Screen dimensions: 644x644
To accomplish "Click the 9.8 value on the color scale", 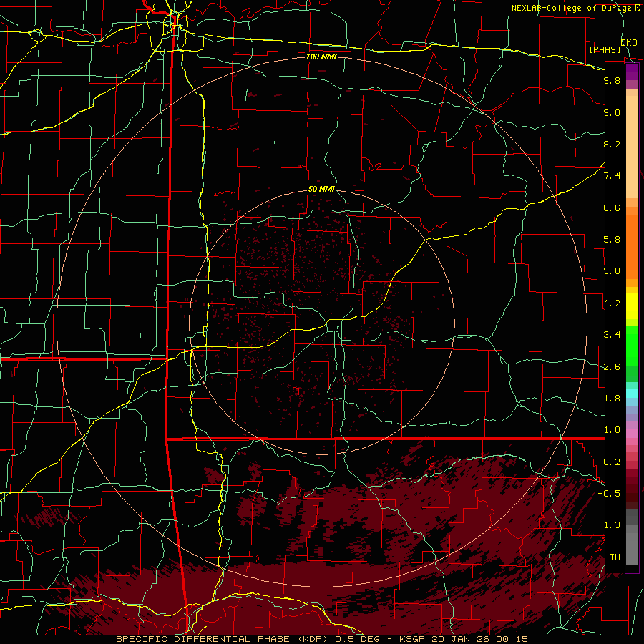I will [x=612, y=80].
